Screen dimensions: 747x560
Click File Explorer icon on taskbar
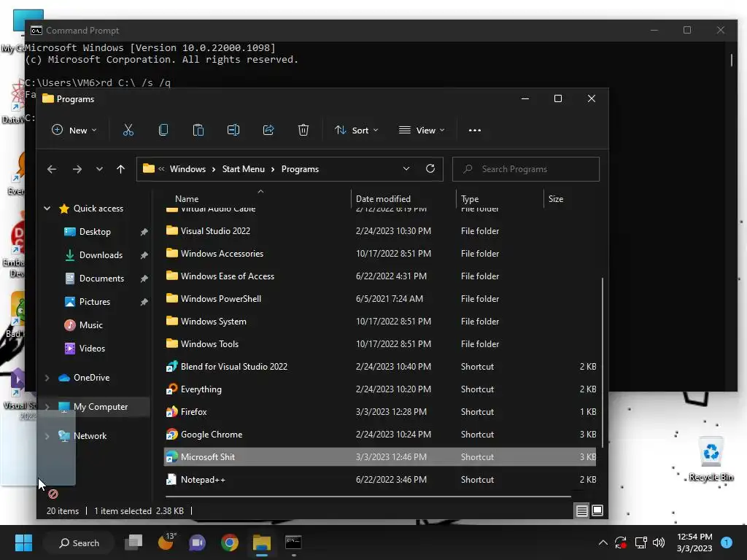(x=262, y=542)
